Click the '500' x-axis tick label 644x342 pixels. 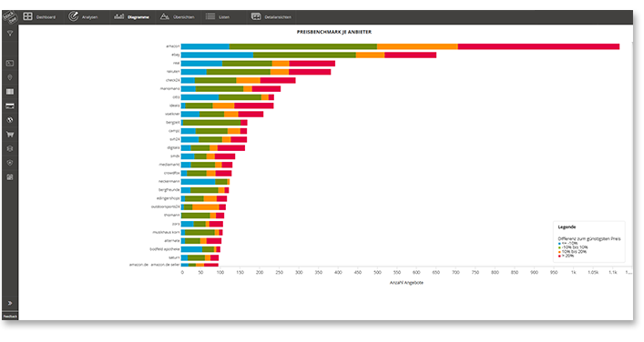pyautogui.click(x=377, y=273)
